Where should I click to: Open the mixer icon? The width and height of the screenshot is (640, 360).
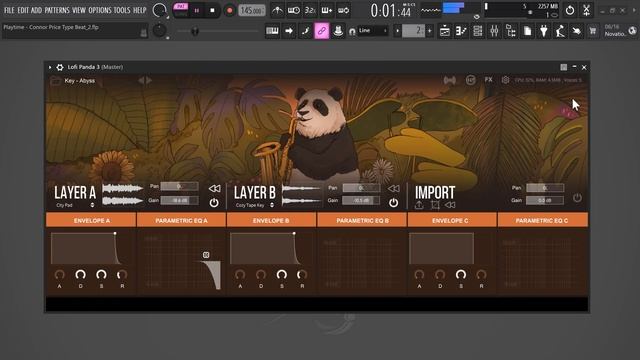coord(494,31)
